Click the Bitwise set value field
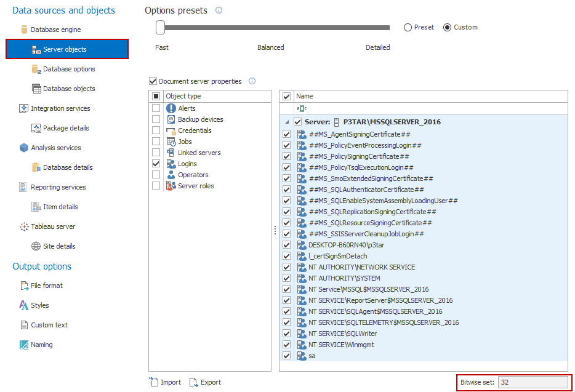This screenshot has height=392, width=575. (533, 382)
